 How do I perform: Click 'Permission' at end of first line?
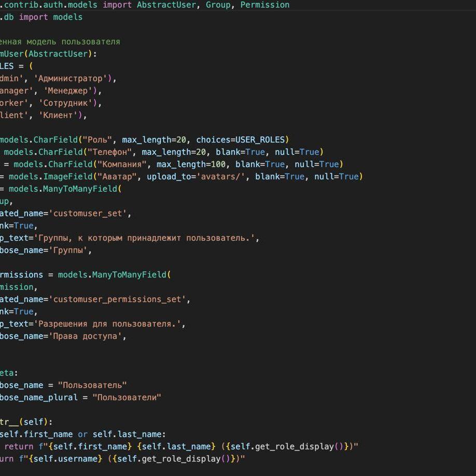pos(265,5)
